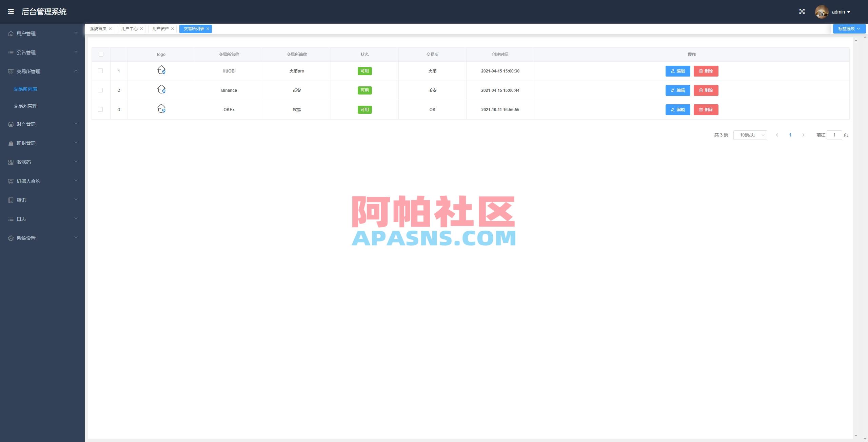The height and width of the screenshot is (442, 868).
Task: Click the 编辑 button for Binance
Action: tap(677, 90)
